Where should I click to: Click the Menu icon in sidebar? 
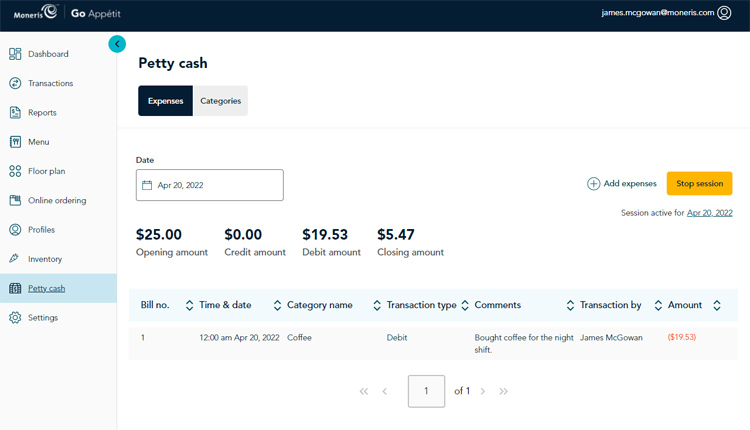15,142
